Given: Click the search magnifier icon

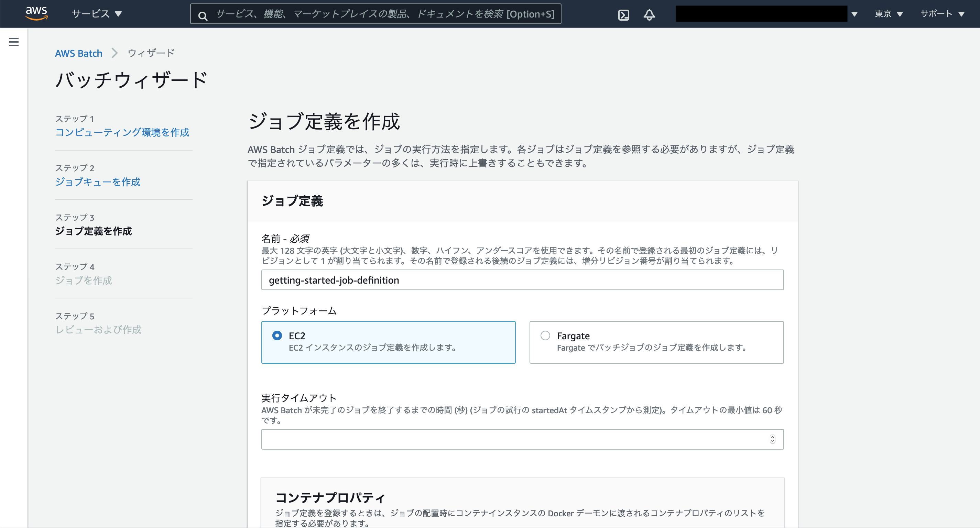Looking at the screenshot, I should pos(203,15).
